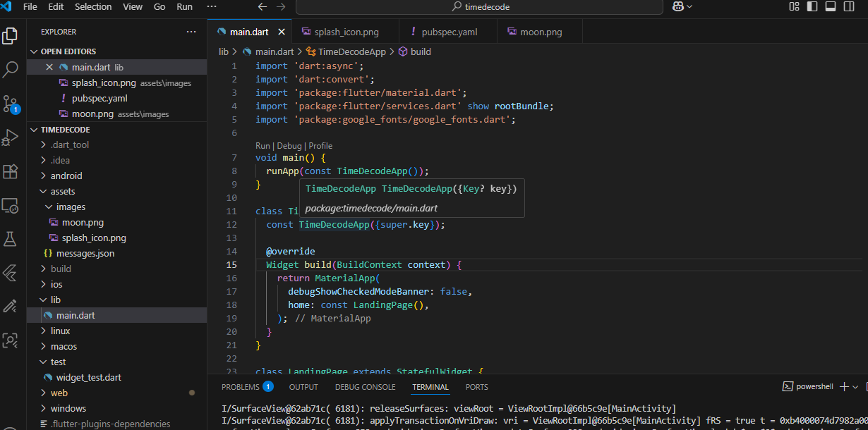Image resolution: width=868 pixels, height=430 pixels.
Task: Open the Run and Debug view
Action: click(11, 137)
